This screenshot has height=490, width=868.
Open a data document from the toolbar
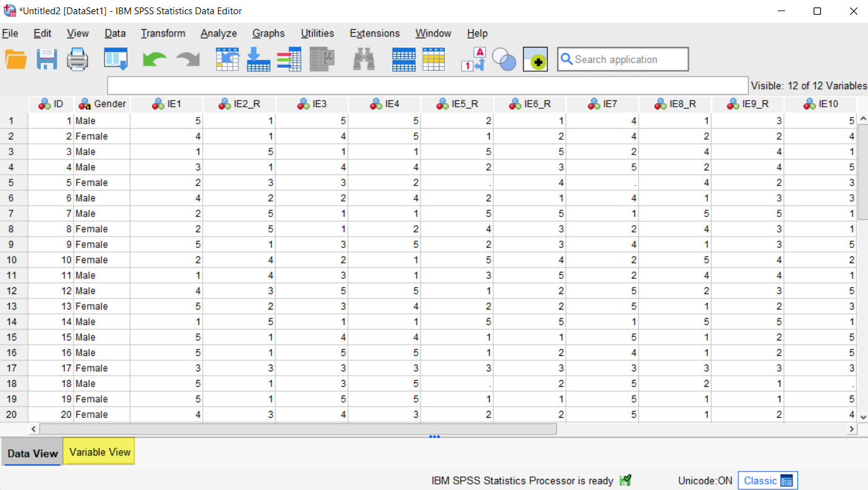15,59
